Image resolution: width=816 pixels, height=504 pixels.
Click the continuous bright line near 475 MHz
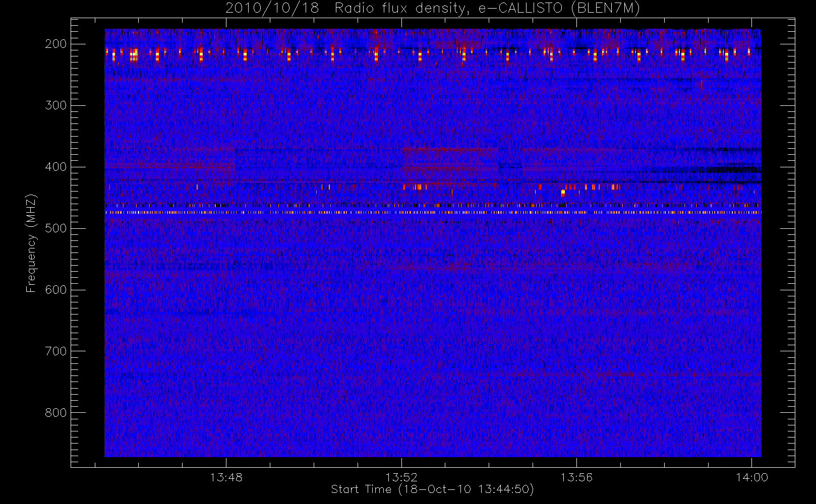[433, 213]
